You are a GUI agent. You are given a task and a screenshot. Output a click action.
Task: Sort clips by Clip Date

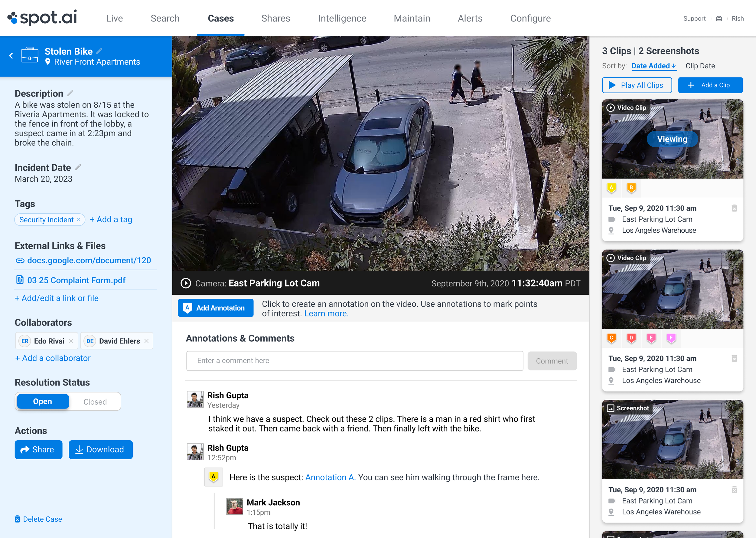pyautogui.click(x=700, y=66)
